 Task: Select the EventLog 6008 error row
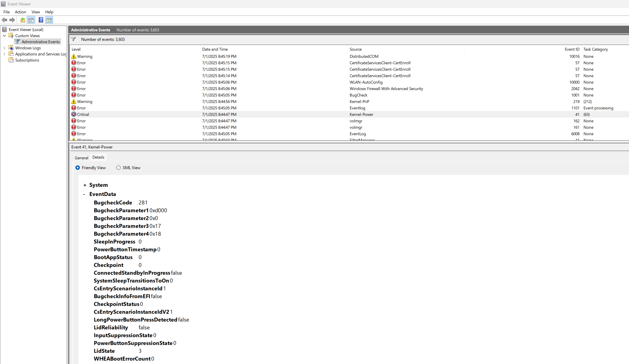tap(349, 134)
